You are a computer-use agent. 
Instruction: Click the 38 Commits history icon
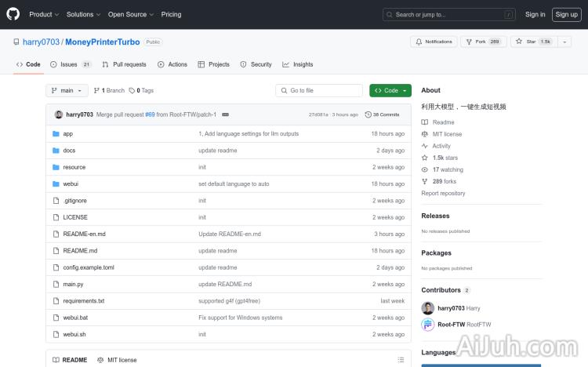(x=368, y=114)
